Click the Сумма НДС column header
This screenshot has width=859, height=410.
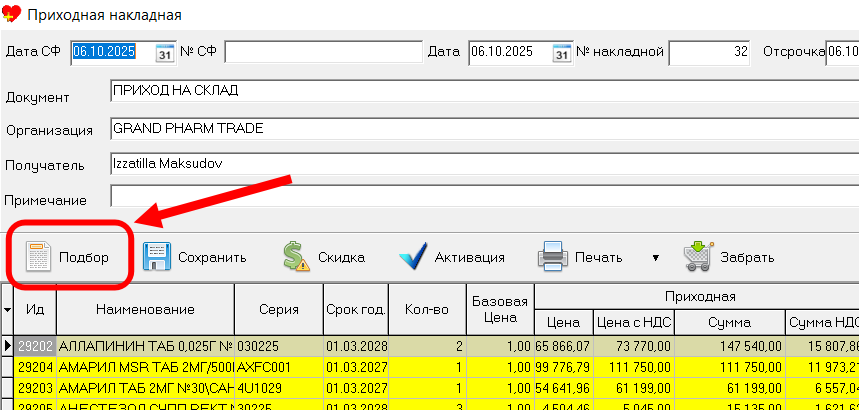[822, 322]
